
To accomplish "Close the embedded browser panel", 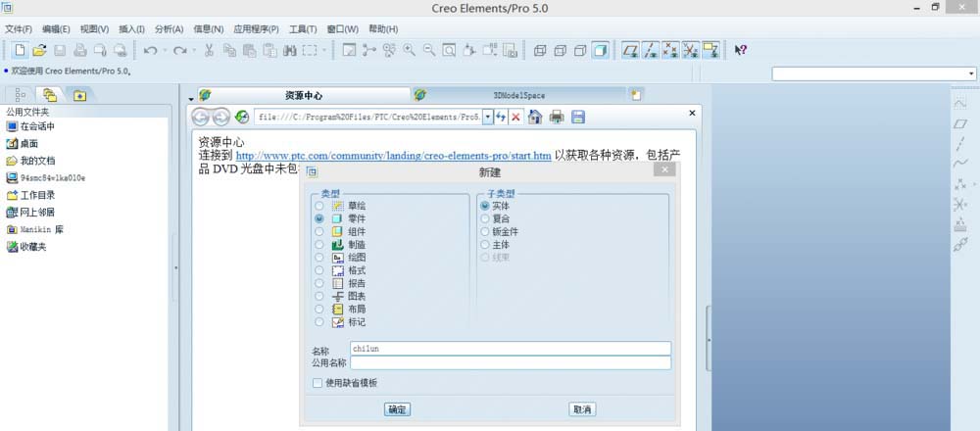I will 692,113.
